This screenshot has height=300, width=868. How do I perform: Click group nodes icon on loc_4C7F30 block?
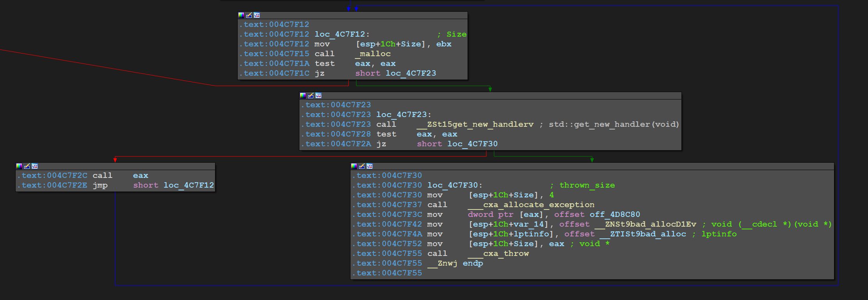(370, 166)
